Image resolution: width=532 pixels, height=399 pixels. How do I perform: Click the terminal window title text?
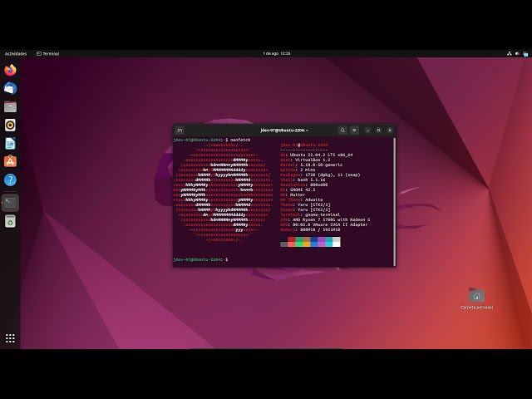pyautogui.click(x=284, y=131)
